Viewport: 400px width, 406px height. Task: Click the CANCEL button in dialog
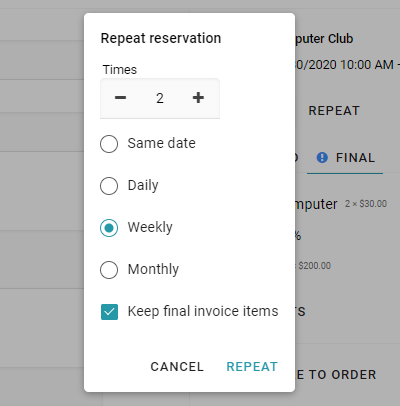(177, 367)
